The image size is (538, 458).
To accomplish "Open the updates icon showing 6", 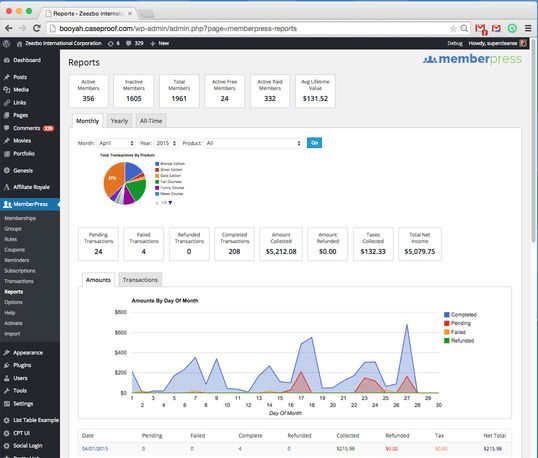I will click(x=114, y=44).
